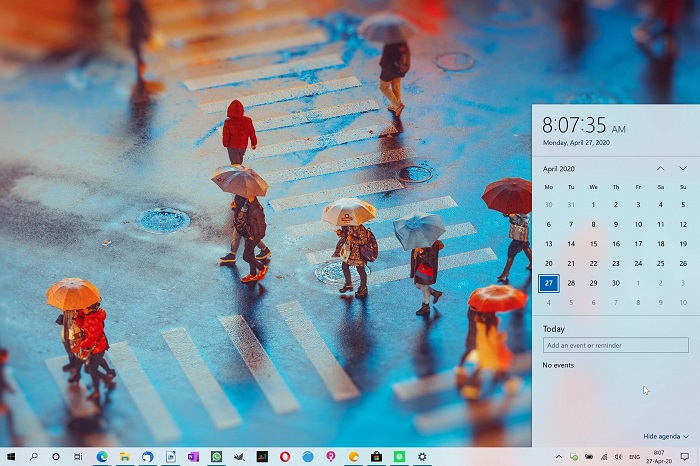Launch Microsoft Edge from the taskbar
700x466 pixels.
tap(102, 456)
